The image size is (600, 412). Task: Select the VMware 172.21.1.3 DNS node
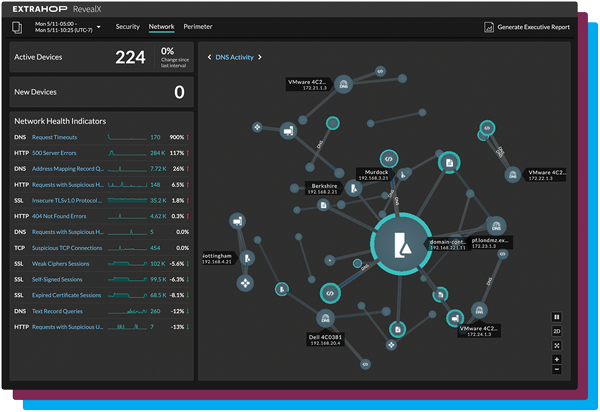pyautogui.click(x=343, y=84)
